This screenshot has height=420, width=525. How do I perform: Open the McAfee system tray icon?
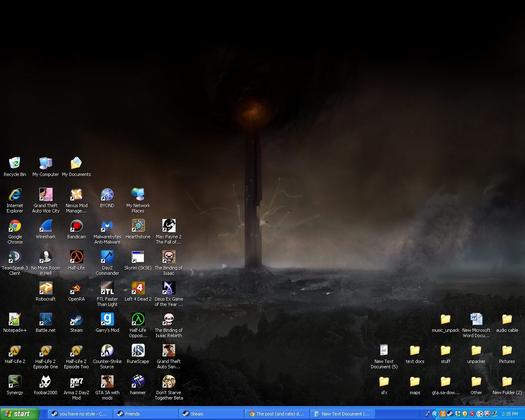[487, 414]
